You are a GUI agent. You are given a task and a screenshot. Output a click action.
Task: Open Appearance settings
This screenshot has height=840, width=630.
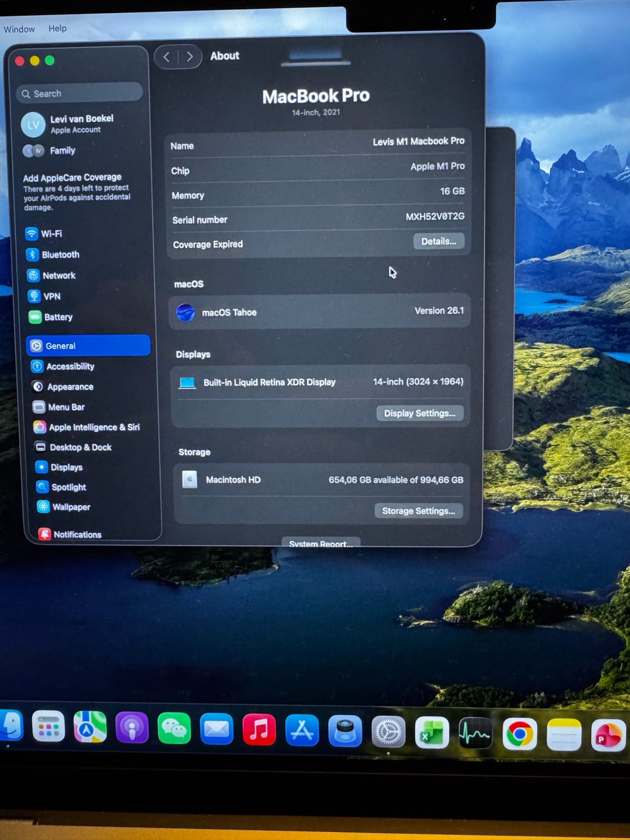63,387
